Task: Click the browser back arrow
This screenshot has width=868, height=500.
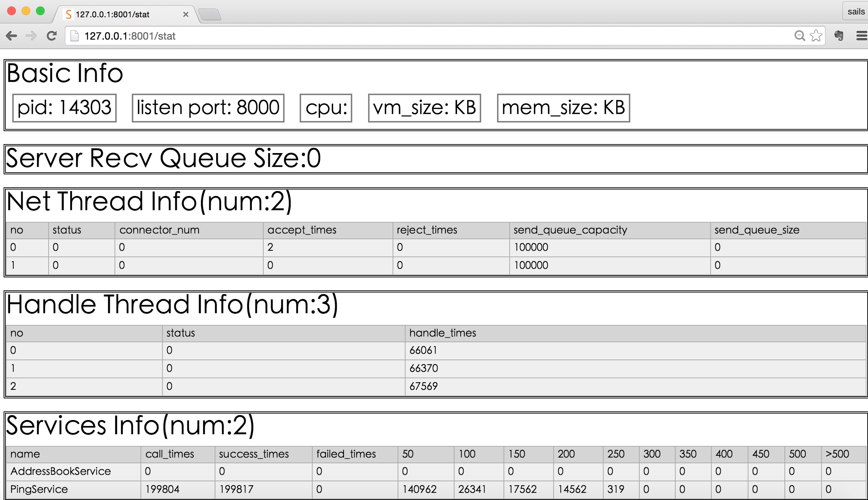Action: (12, 36)
